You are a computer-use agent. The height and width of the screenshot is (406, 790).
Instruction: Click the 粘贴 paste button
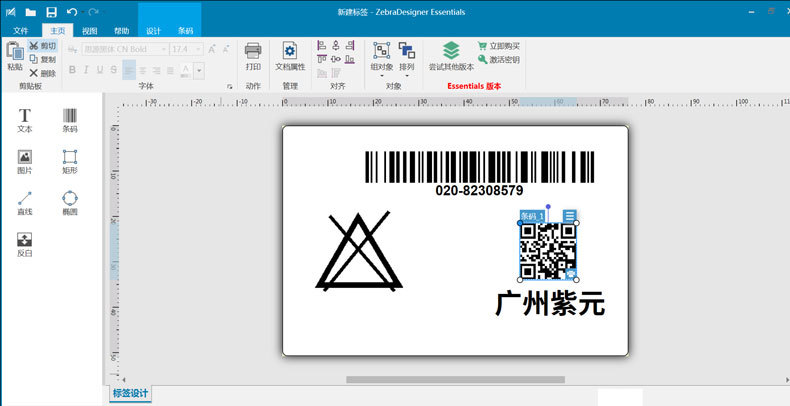[x=15, y=56]
